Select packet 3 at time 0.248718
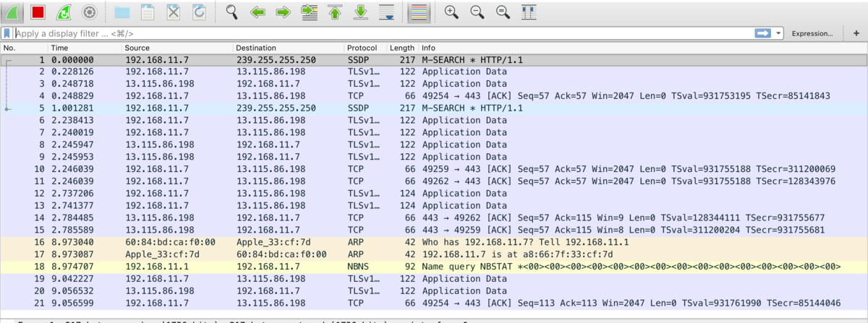The image size is (868, 323). [x=434, y=84]
